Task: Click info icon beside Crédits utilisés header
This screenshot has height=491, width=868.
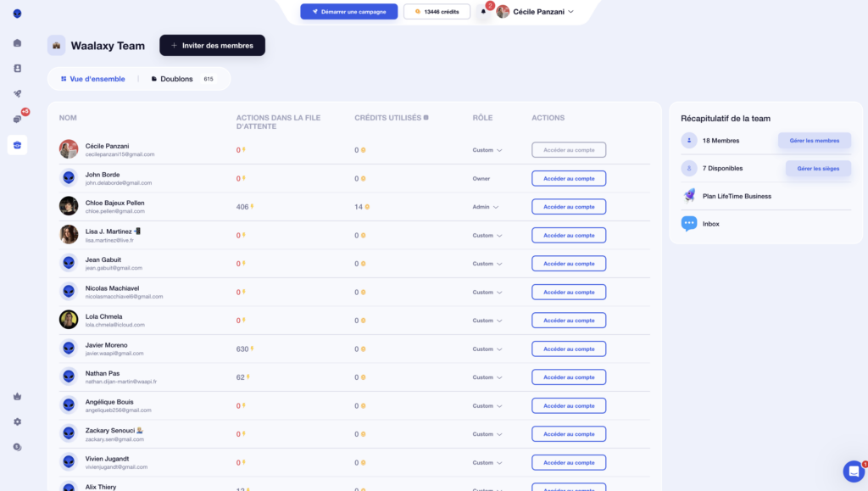Action: click(426, 118)
